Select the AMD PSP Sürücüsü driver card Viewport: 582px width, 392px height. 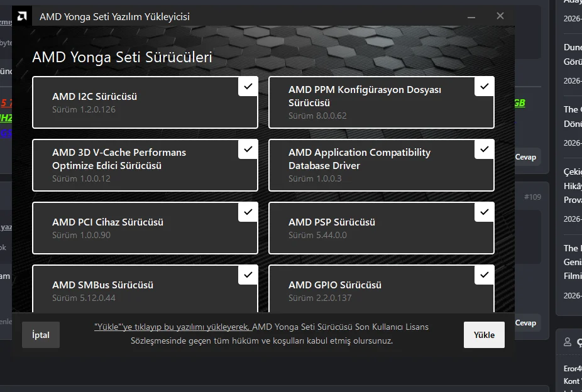point(382,228)
